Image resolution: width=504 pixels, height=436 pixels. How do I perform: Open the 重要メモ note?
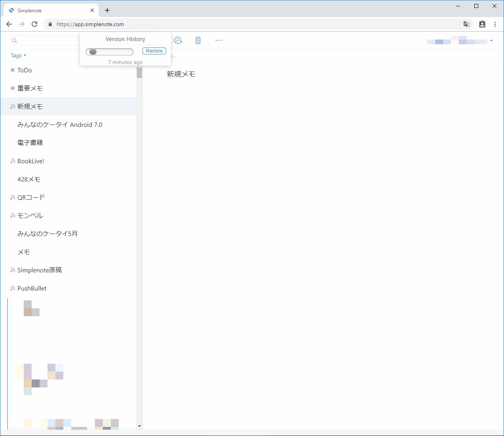pos(68,88)
